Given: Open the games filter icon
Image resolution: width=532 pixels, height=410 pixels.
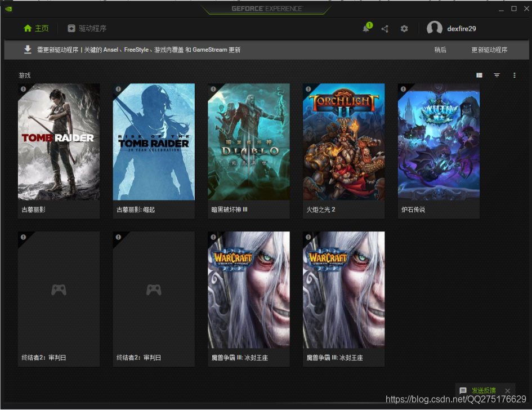Looking at the screenshot, I should pos(497,75).
